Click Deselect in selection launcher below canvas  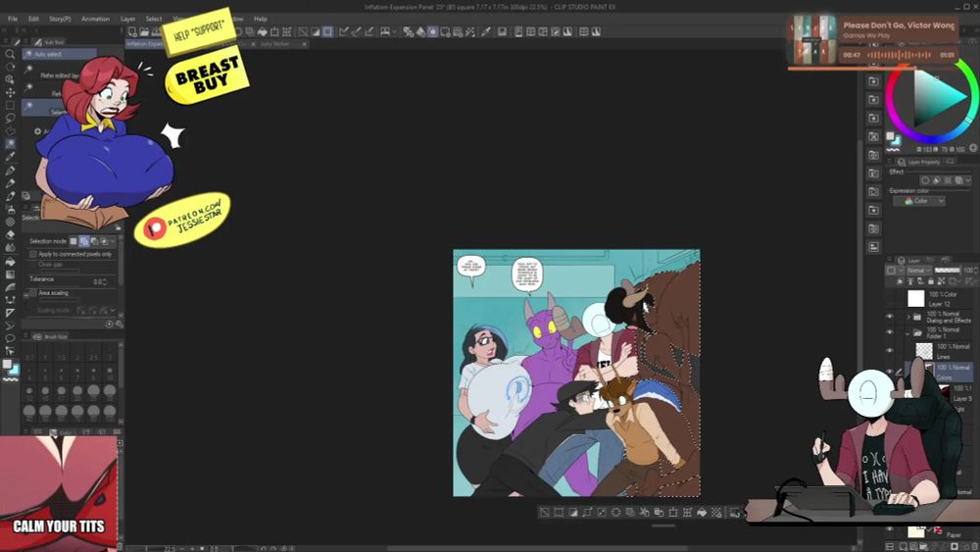(x=544, y=512)
